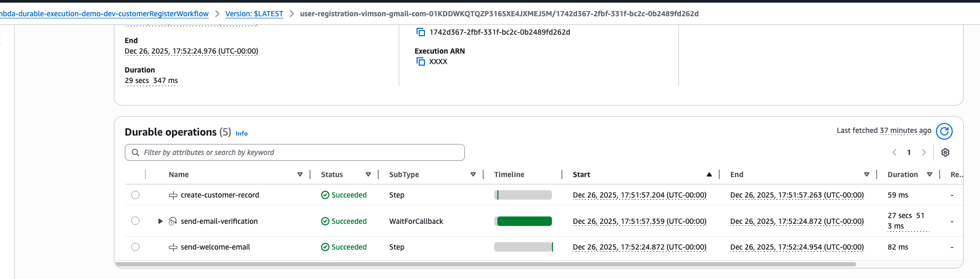Select the send-email-verification radio button

click(x=135, y=221)
